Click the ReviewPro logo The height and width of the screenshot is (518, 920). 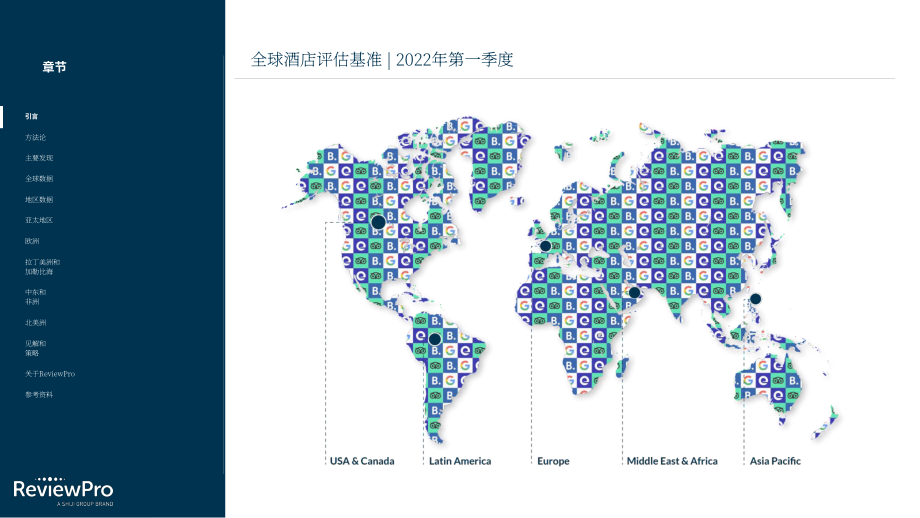pos(63,492)
